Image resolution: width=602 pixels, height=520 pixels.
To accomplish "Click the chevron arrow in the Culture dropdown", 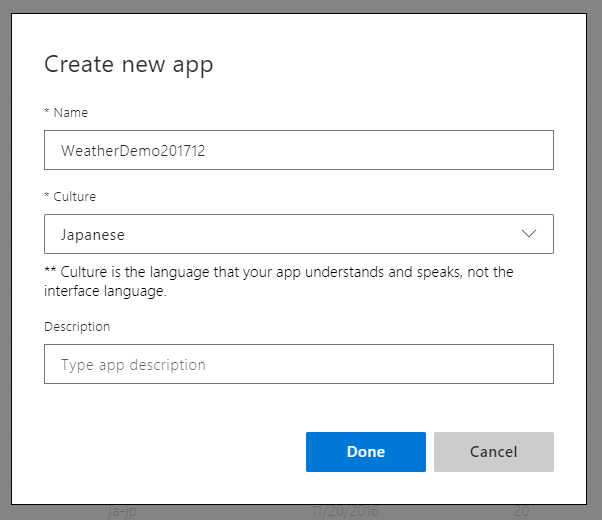I will click(529, 234).
